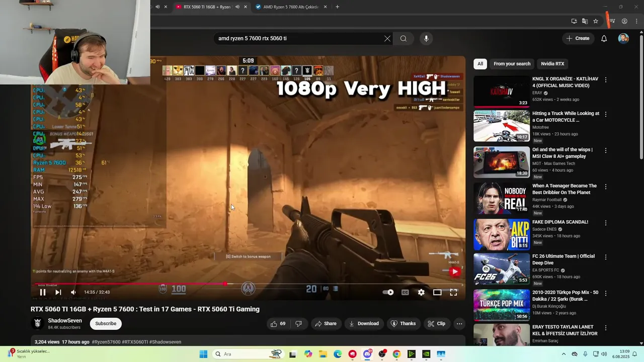
Task: Like the video with thumbs up
Action: click(278, 324)
